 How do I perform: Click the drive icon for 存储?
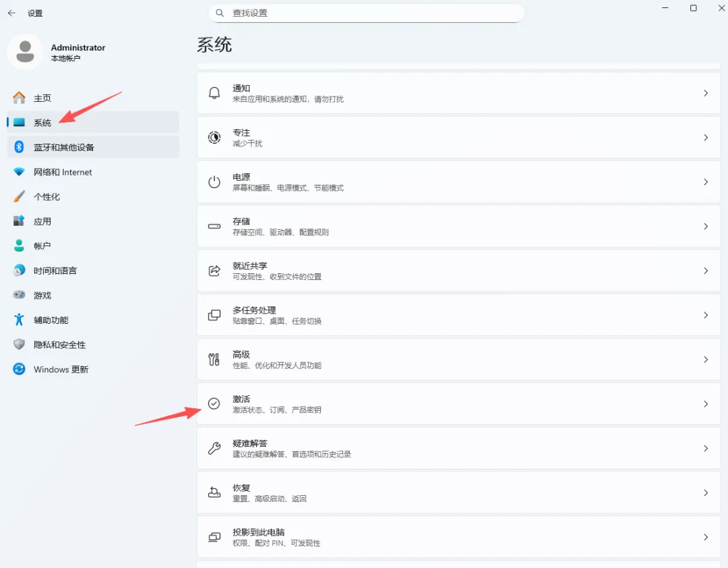pos(214,227)
